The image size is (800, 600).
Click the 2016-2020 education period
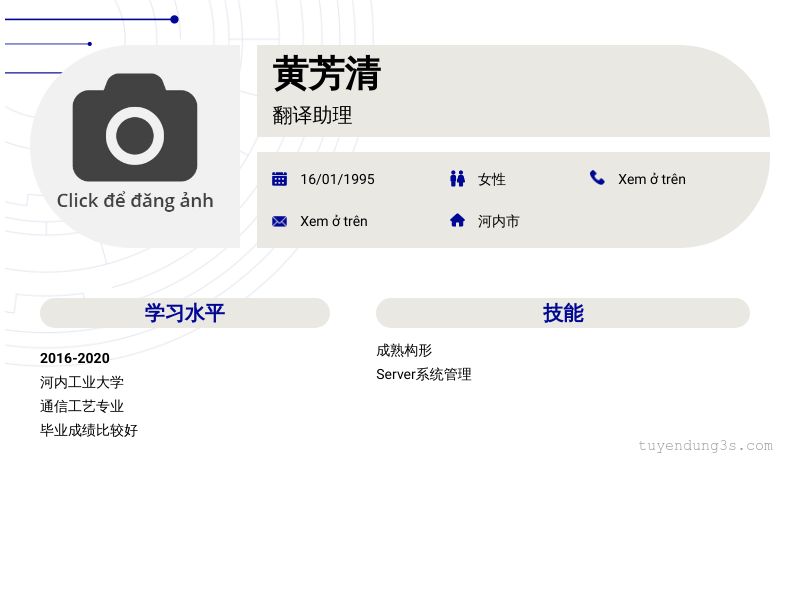(75, 358)
